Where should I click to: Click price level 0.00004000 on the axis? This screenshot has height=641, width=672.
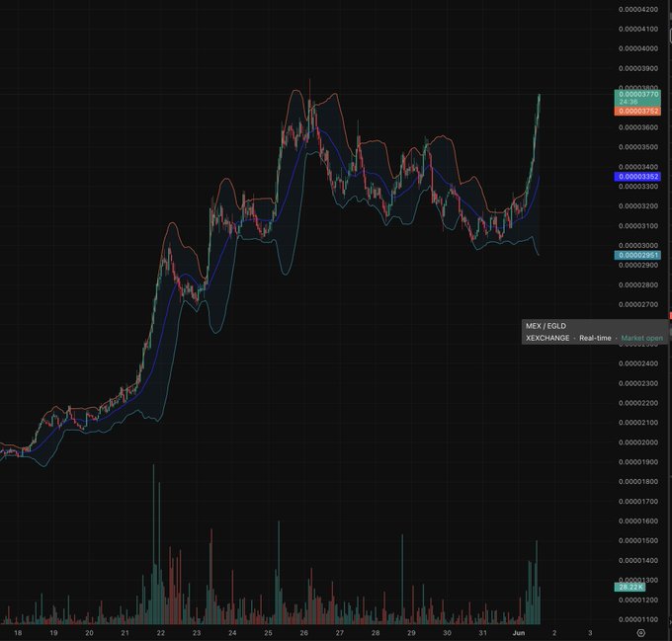[638, 48]
